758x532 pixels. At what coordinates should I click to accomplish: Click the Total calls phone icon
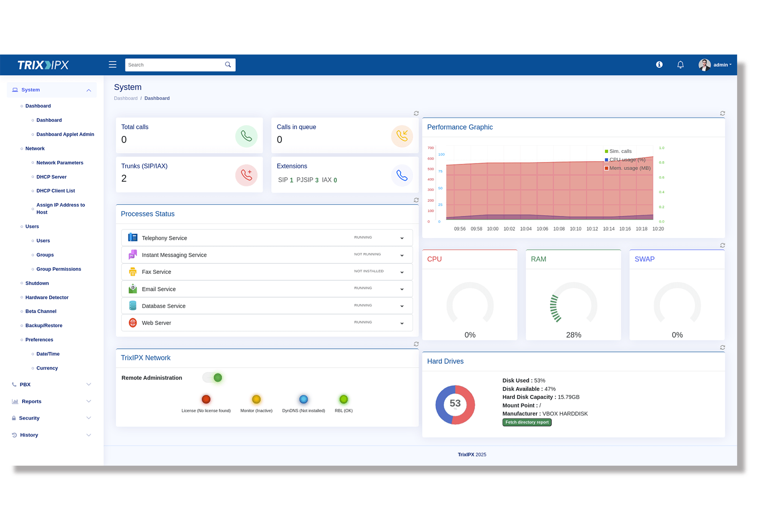pos(246,136)
